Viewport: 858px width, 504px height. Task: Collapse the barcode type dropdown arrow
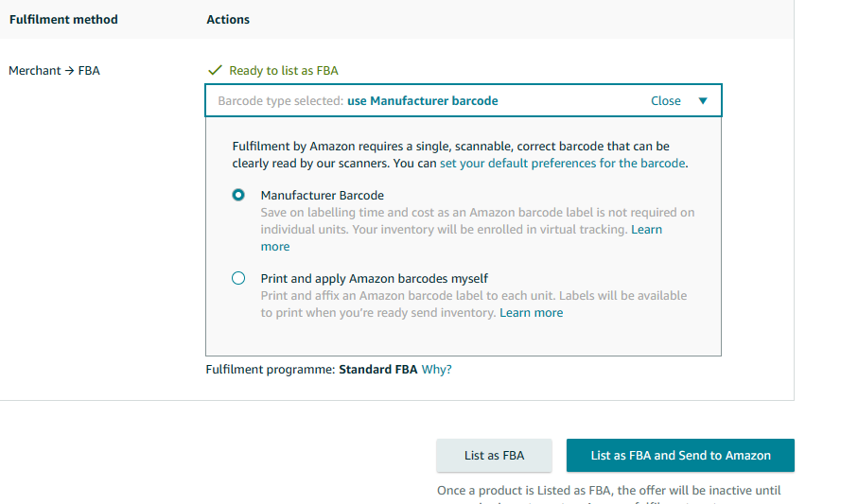coord(703,100)
